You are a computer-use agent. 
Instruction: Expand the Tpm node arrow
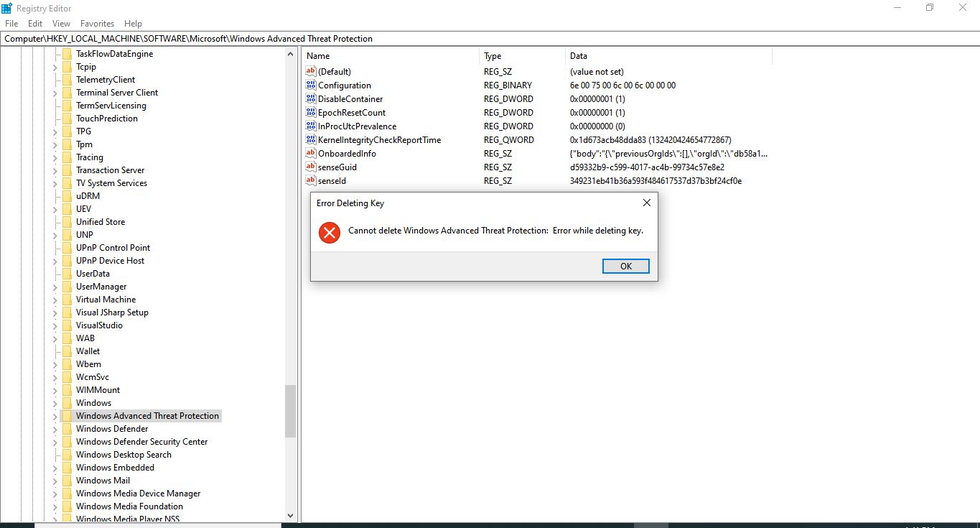56,144
